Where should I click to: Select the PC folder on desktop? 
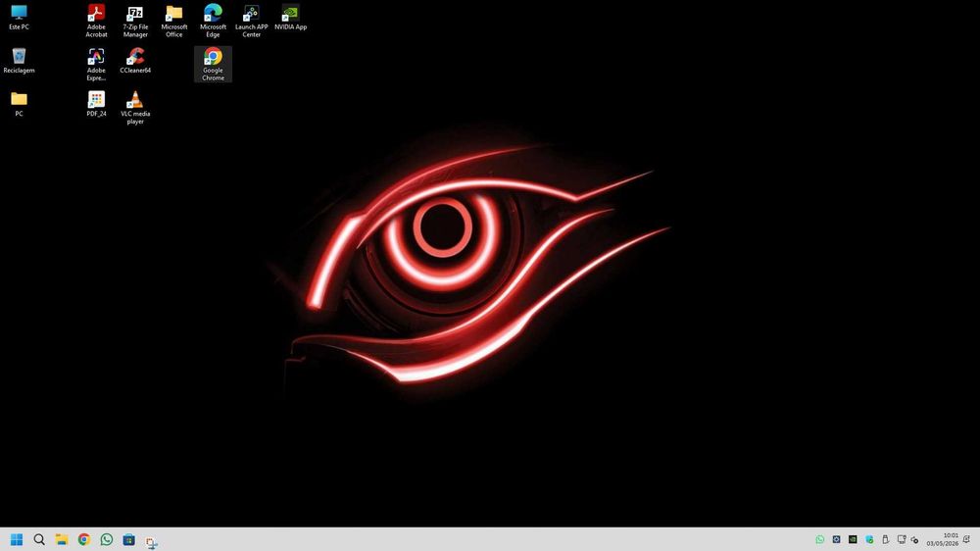19,104
